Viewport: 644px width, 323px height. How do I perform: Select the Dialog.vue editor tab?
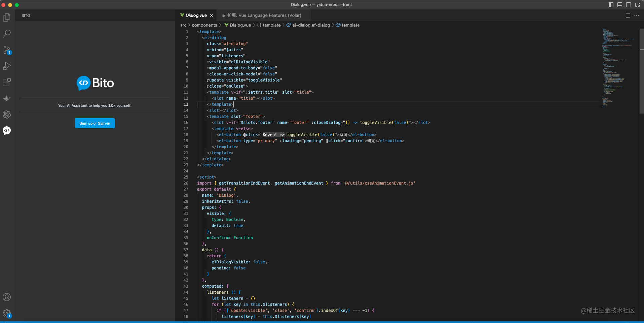(x=196, y=15)
